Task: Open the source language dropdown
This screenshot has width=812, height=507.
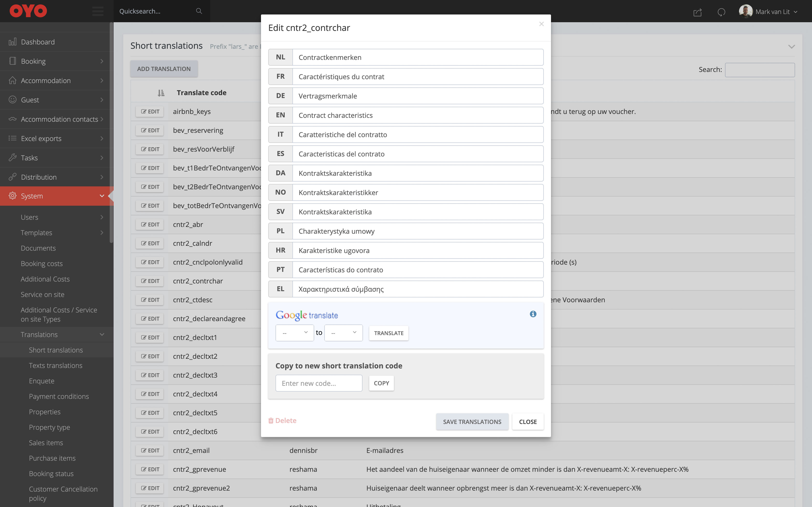Action: click(x=294, y=333)
